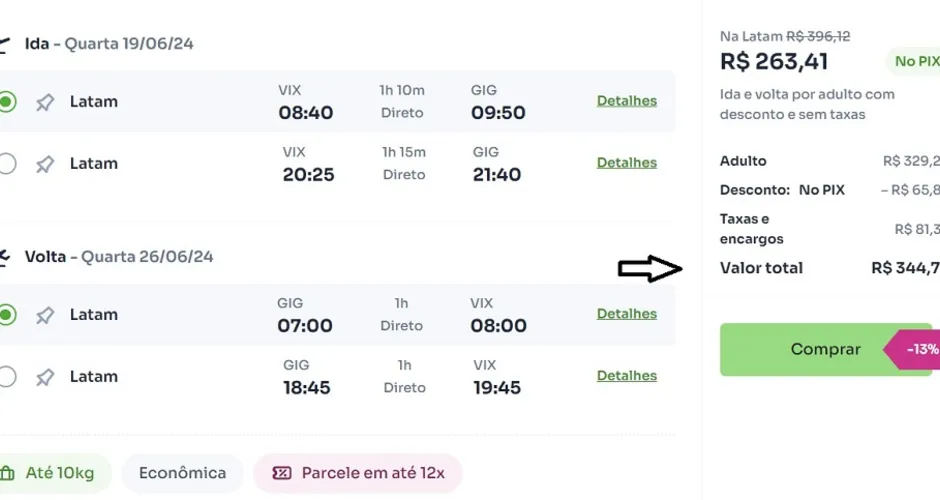Open Detalhes for the 18:45 return flight
This screenshot has height=500, width=940.
pyautogui.click(x=626, y=375)
